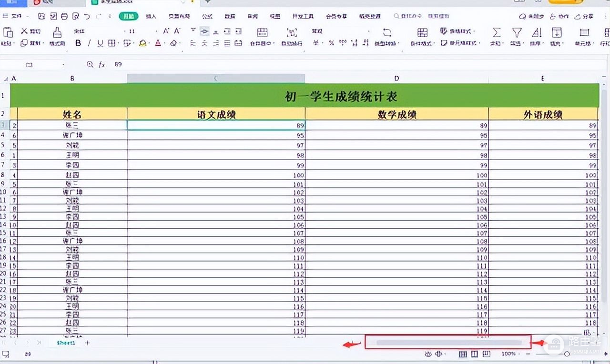
Task: Click the zoom slider handle
Action: 567,354
